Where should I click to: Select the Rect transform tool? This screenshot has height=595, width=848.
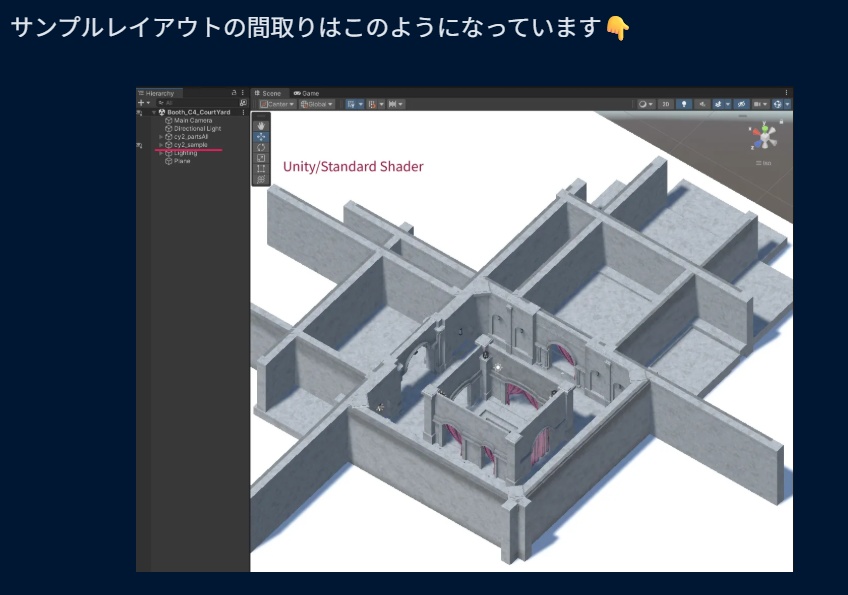[x=261, y=167]
